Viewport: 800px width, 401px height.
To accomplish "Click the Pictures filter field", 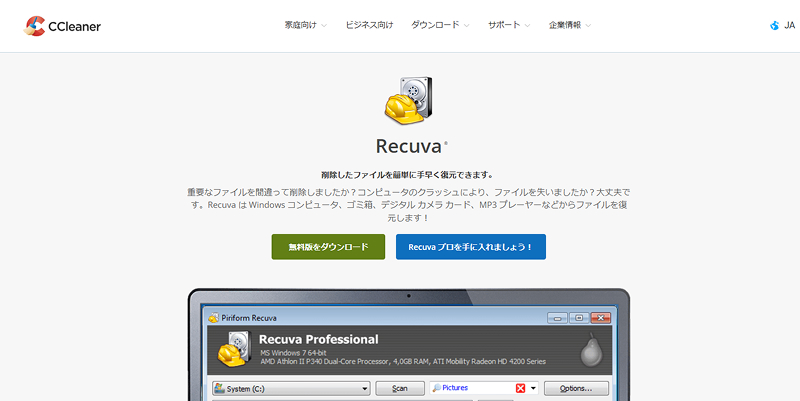I will [x=484, y=388].
